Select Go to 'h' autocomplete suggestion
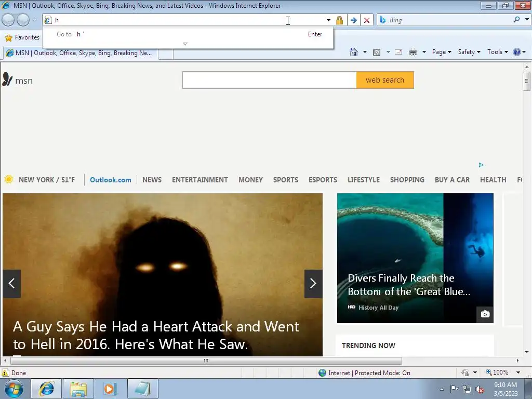Image resolution: width=532 pixels, height=399 pixels. click(188, 34)
